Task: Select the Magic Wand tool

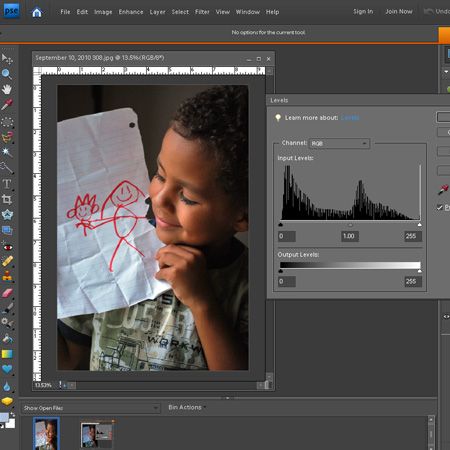Action: (x=7, y=153)
